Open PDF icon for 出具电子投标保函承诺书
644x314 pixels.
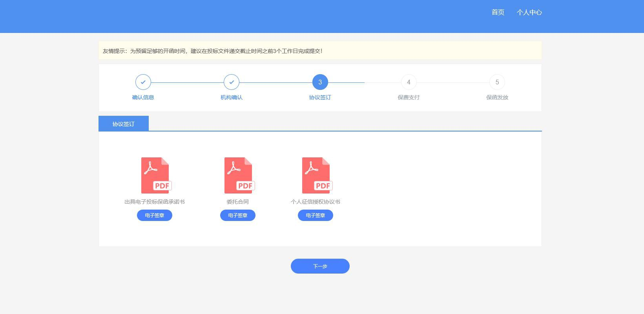pyautogui.click(x=156, y=175)
